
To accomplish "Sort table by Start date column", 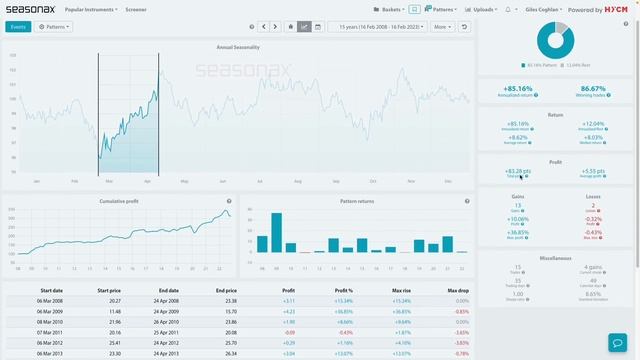I will point(51,291).
